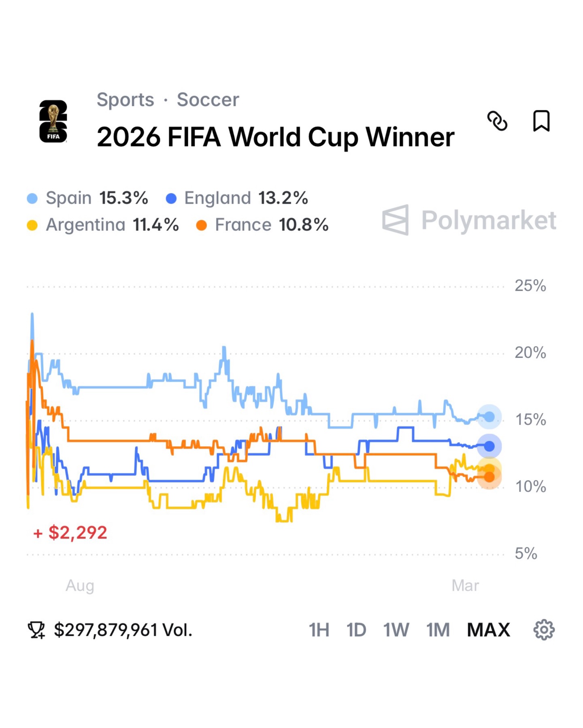Copy the market link via chain icon

497,121
